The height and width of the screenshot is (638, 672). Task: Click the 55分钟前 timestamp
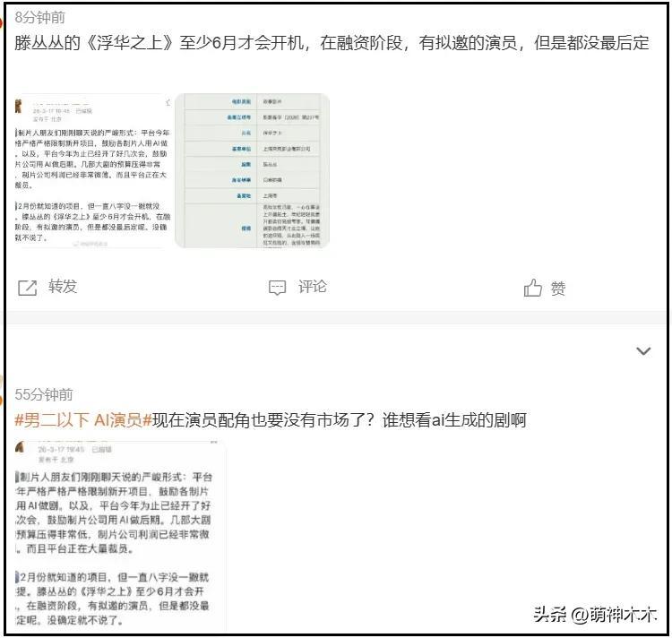point(44,394)
